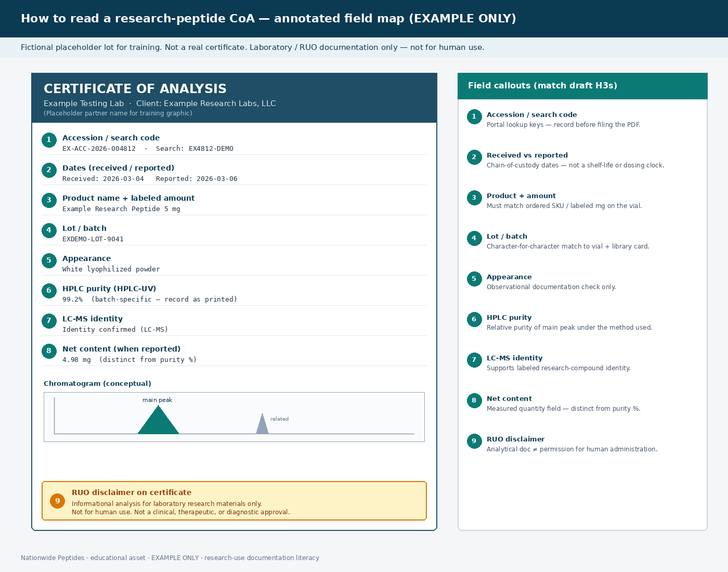This screenshot has height=572, width=728.
Task: Click the gray related peak in chromatogram
Action: [263, 425]
